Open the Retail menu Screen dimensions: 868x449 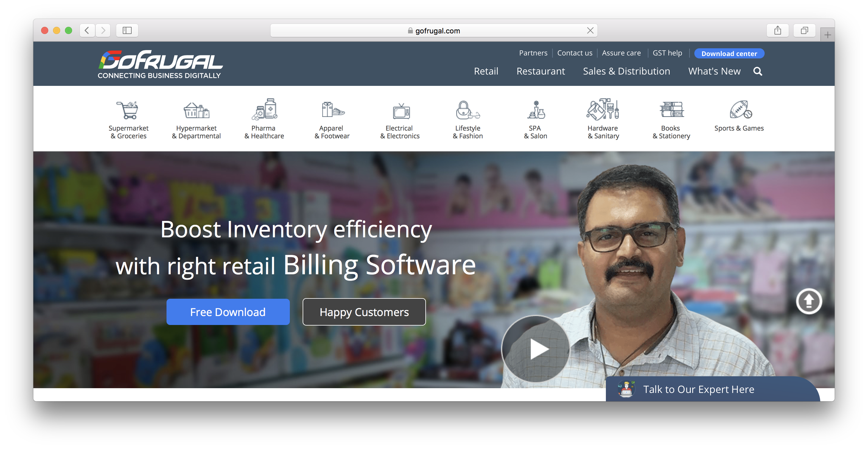pos(486,71)
